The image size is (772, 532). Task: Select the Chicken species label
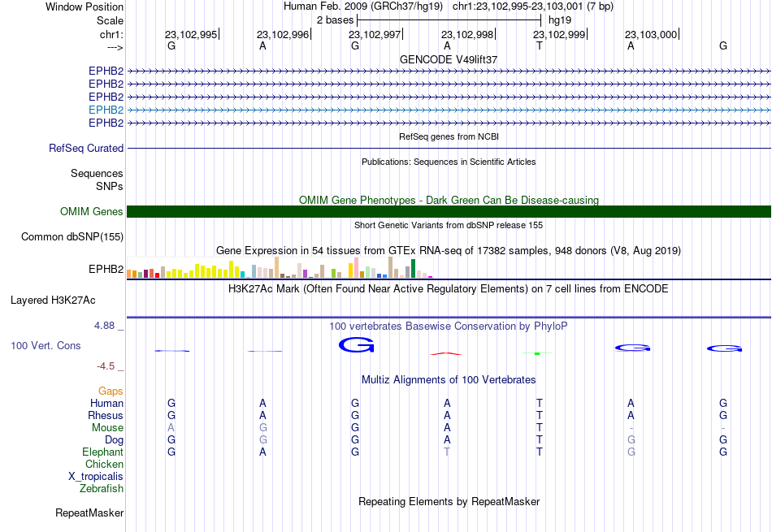click(104, 464)
